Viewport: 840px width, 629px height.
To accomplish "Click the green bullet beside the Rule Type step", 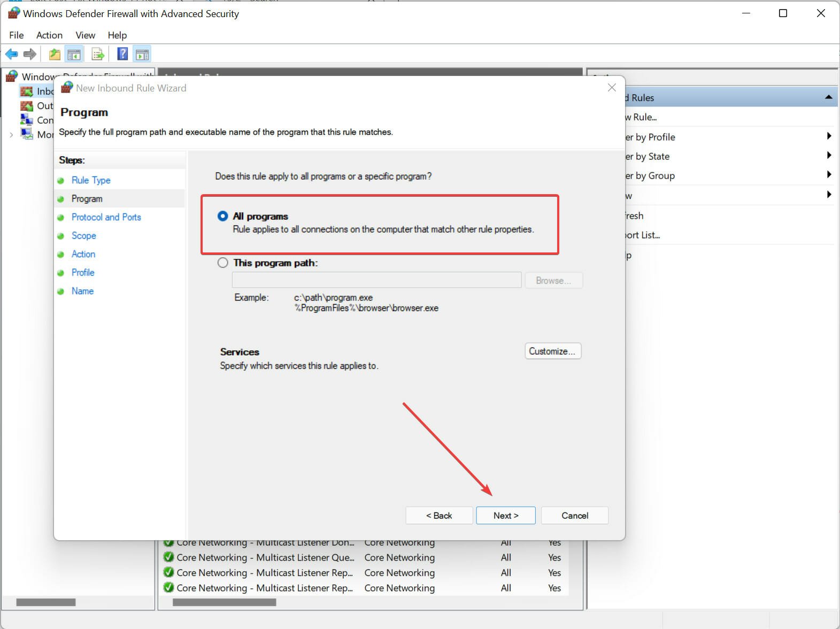I will 61,181.
